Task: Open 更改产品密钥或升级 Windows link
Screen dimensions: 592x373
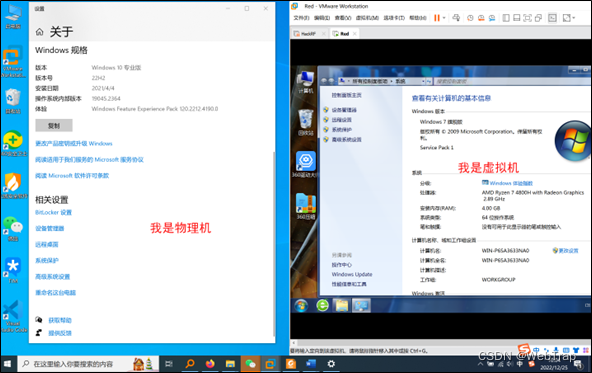Action: (74, 143)
